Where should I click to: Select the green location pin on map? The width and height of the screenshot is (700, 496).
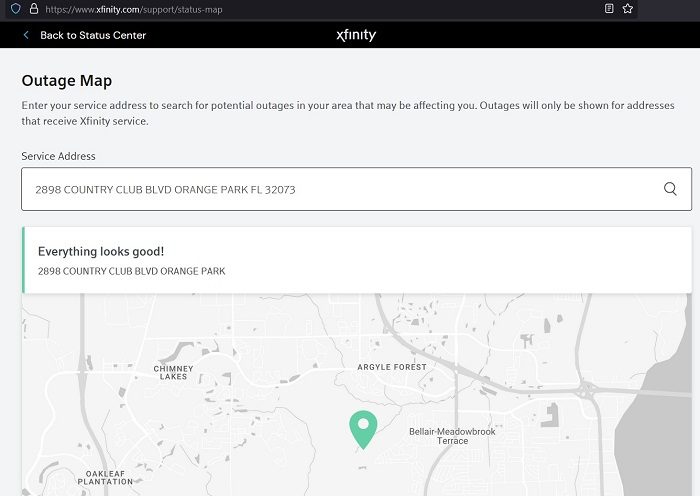(x=362, y=429)
